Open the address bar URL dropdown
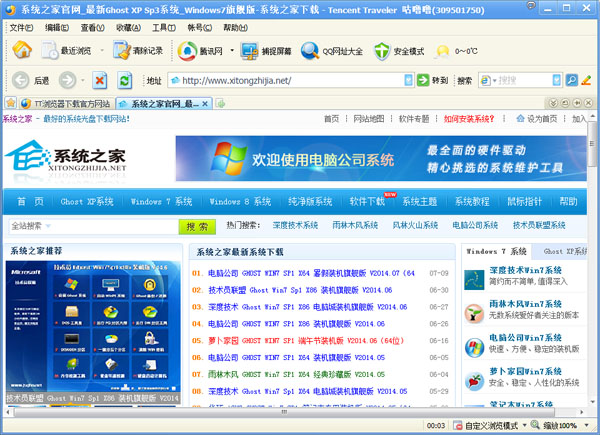The width and height of the screenshot is (600, 435). 408,80
